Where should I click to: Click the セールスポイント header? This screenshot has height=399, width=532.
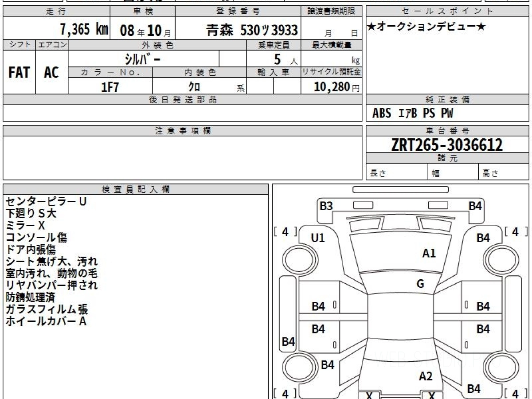point(447,12)
